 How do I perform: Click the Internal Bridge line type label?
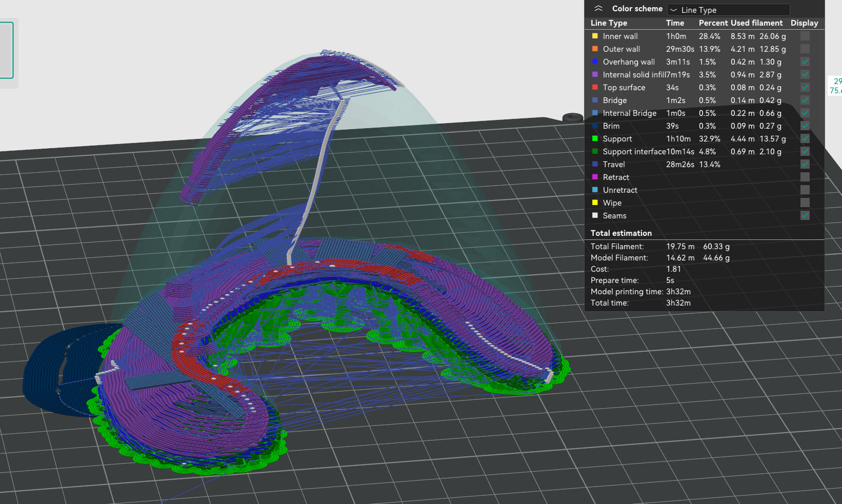coord(629,113)
